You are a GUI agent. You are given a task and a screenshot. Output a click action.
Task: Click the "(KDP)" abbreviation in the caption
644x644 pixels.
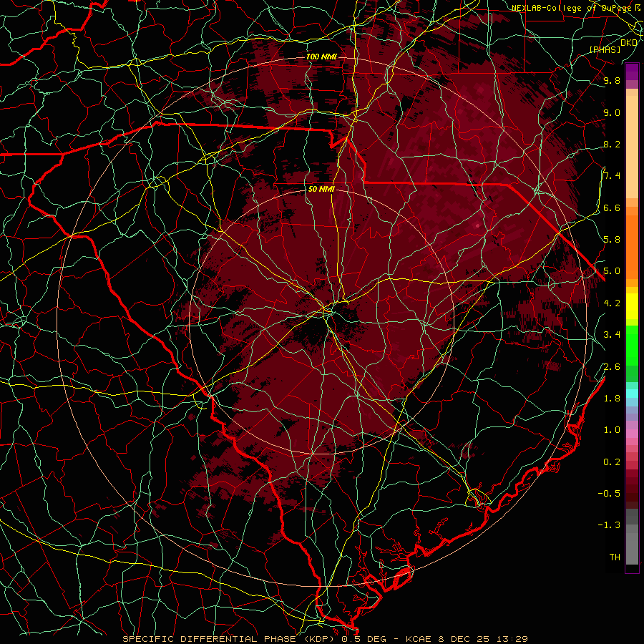pyautogui.click(x=320, y=639)
